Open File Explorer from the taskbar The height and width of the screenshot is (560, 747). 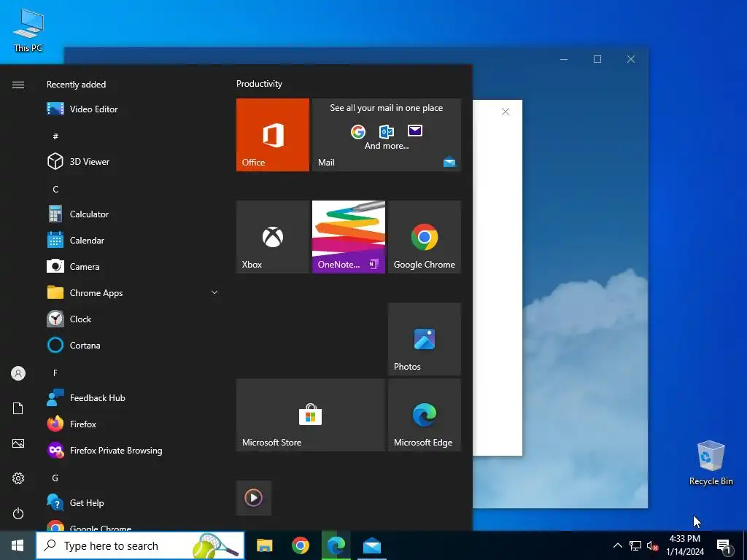point(264,545)
